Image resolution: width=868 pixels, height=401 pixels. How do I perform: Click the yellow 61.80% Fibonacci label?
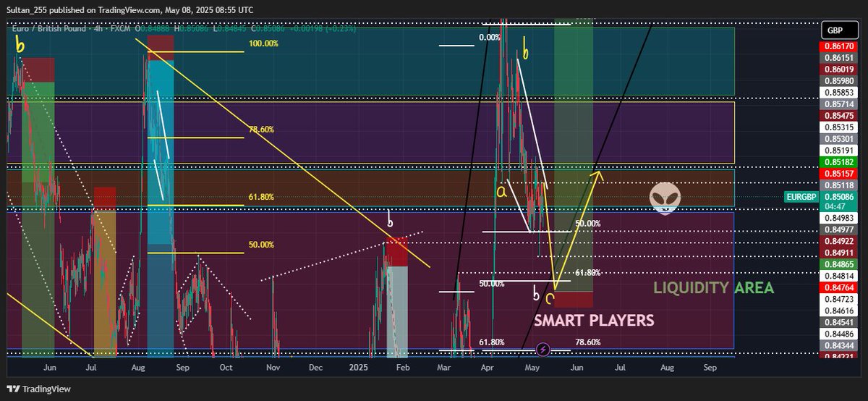[263, 197]
